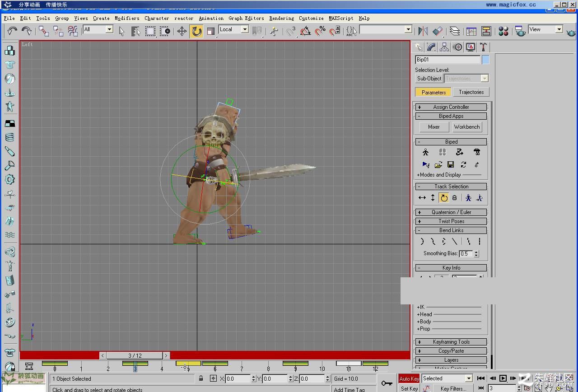Select the Rectangular Selection Region tool

point(150,31)
